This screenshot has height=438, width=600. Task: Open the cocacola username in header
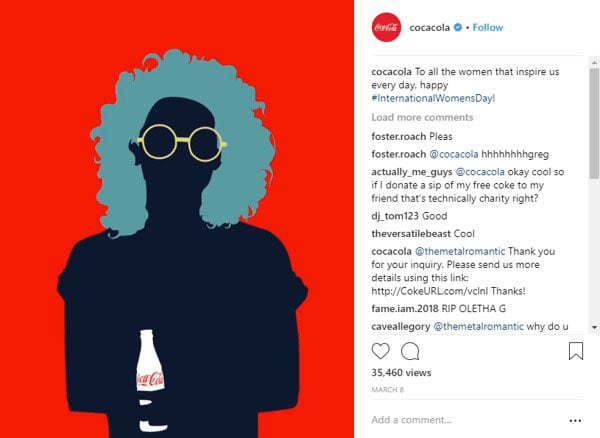click(429, 28)
